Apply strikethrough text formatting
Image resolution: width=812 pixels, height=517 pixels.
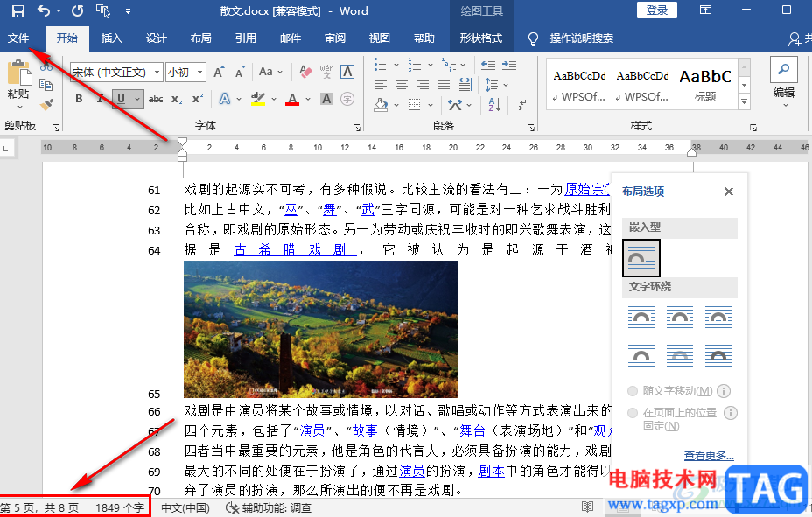coord(156,99)
